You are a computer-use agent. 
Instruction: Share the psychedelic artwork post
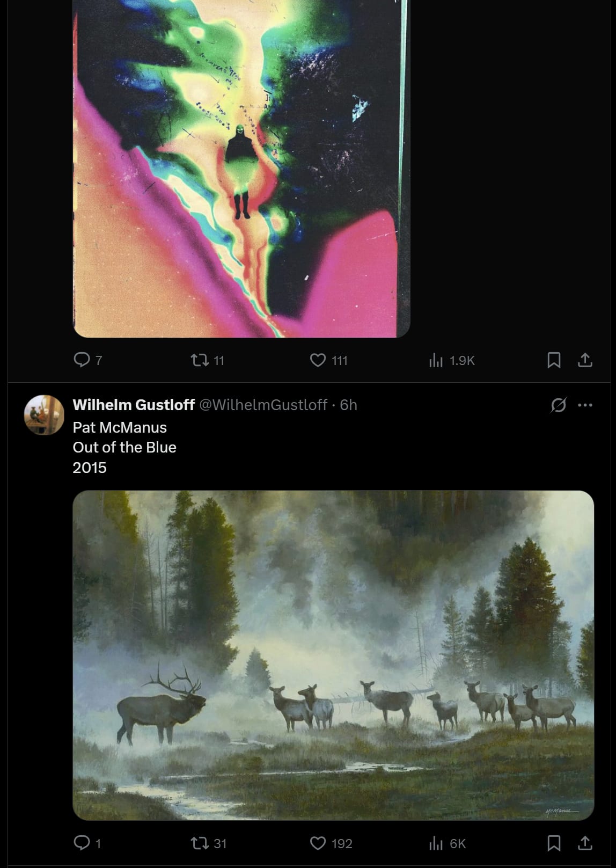click(585, 360)
